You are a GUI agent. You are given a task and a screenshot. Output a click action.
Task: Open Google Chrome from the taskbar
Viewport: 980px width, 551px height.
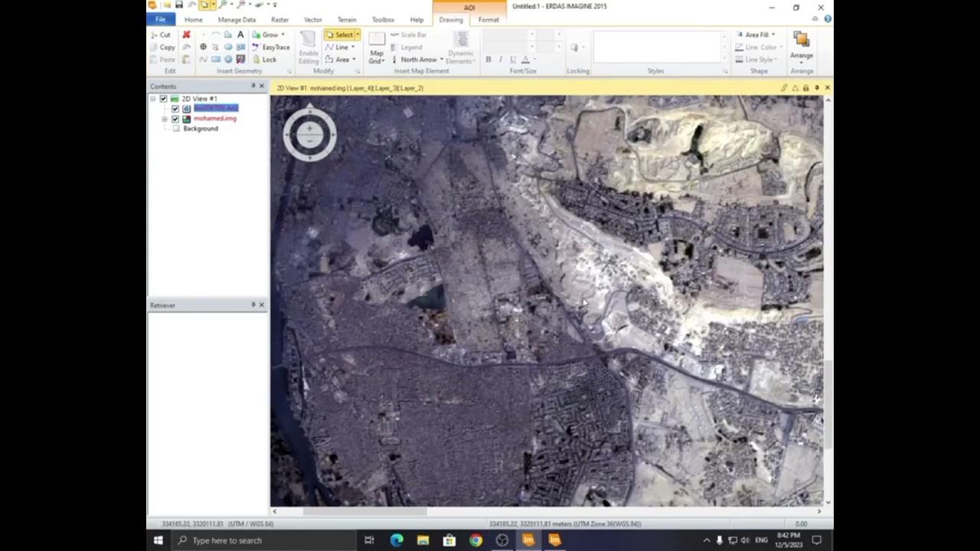(x=475, y=540)
